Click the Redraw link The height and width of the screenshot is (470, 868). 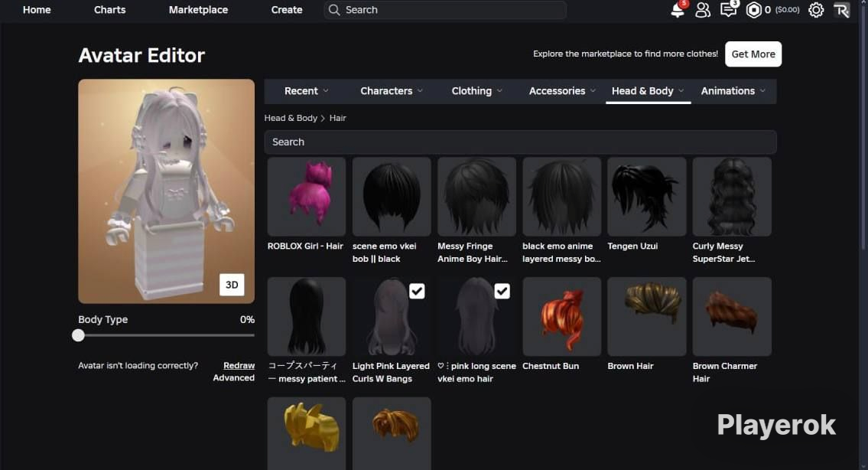(x=239, y=366)
